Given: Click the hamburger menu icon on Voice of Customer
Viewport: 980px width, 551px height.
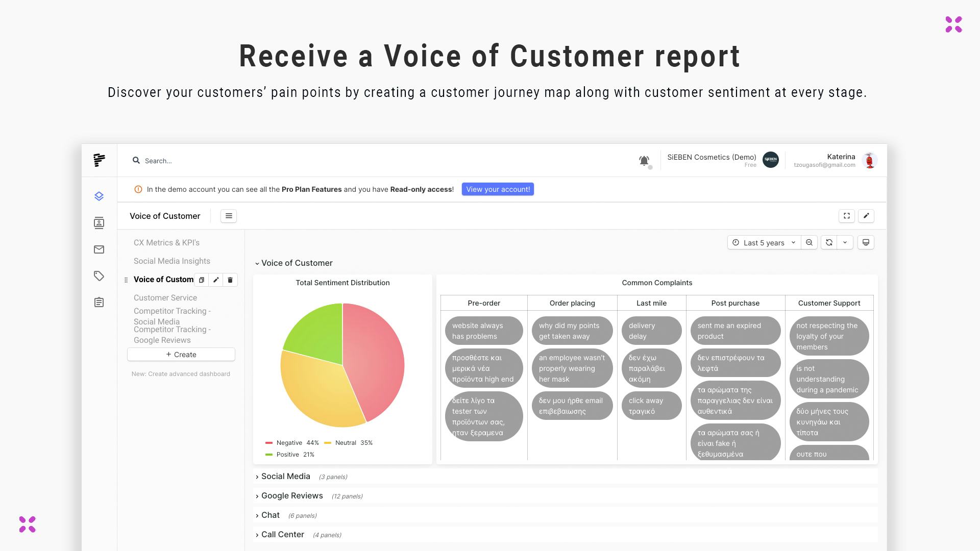Looking at the screenshot, I should 228,215.
